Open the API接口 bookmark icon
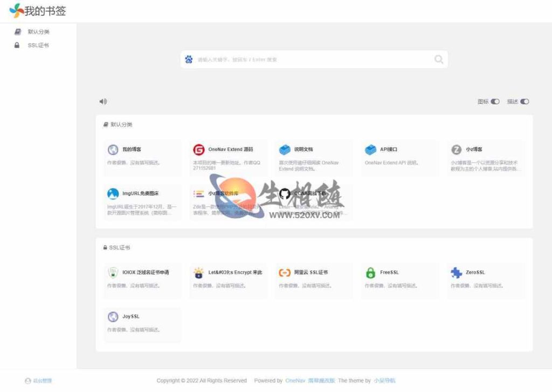552x392 pixels. [370, 150]
